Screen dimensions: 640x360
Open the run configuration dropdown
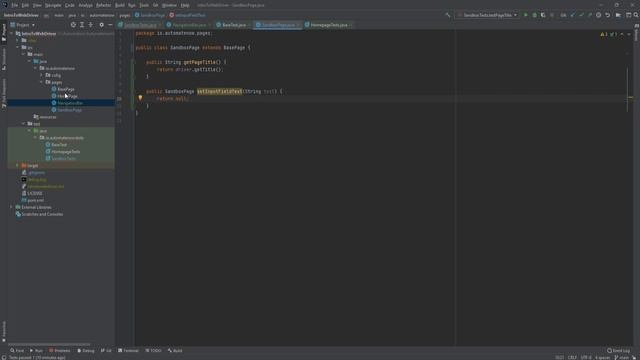click(x=487, y=15)
